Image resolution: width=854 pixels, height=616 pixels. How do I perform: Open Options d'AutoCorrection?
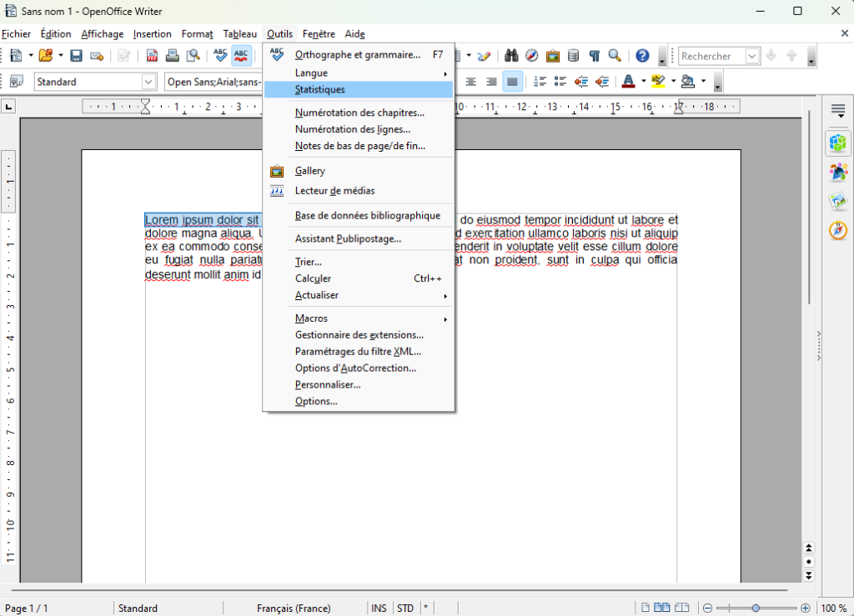point(359,368)
